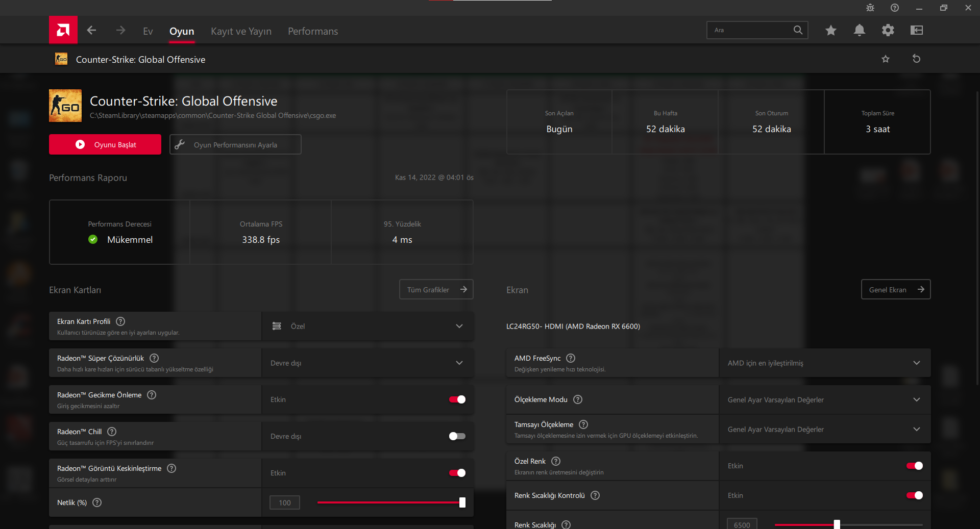Click the 95. Yüzdelik value 4 ms
Image resolution: width=980 pixels, height=529 pixels.
point(402,240)
